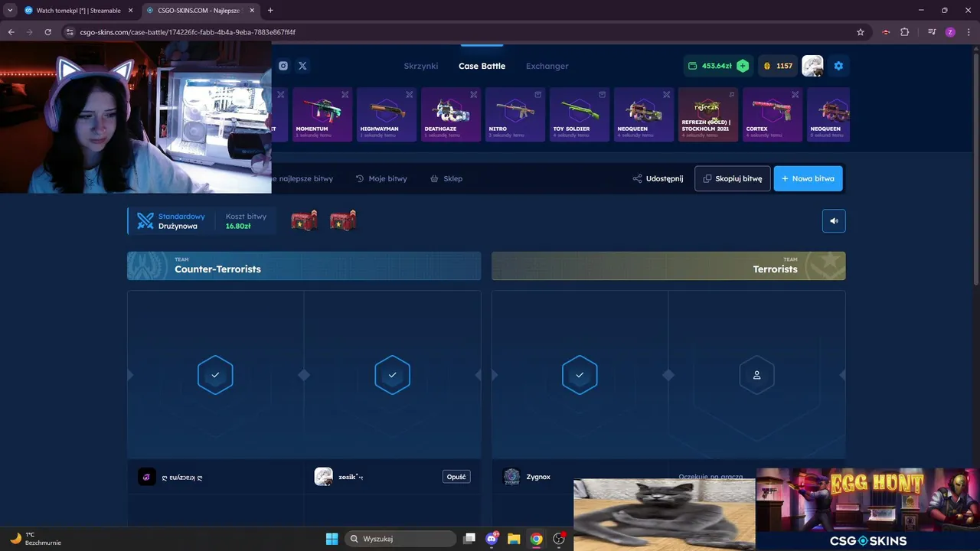Open the Chrome three-dot menu

tap(969, 32)
